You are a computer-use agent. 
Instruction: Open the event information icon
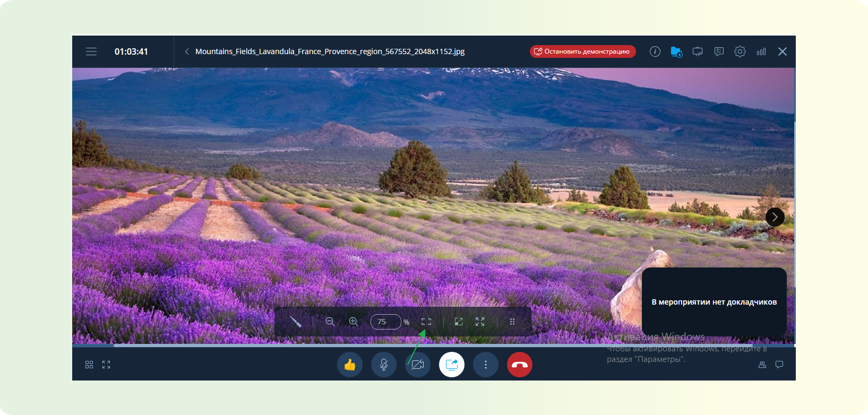point(655,51)
